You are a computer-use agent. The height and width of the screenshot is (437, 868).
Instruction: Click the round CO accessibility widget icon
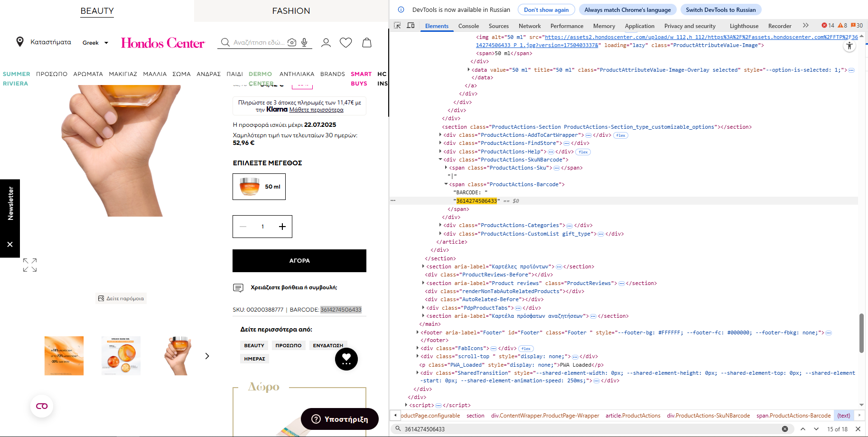[x=42, y=406]
